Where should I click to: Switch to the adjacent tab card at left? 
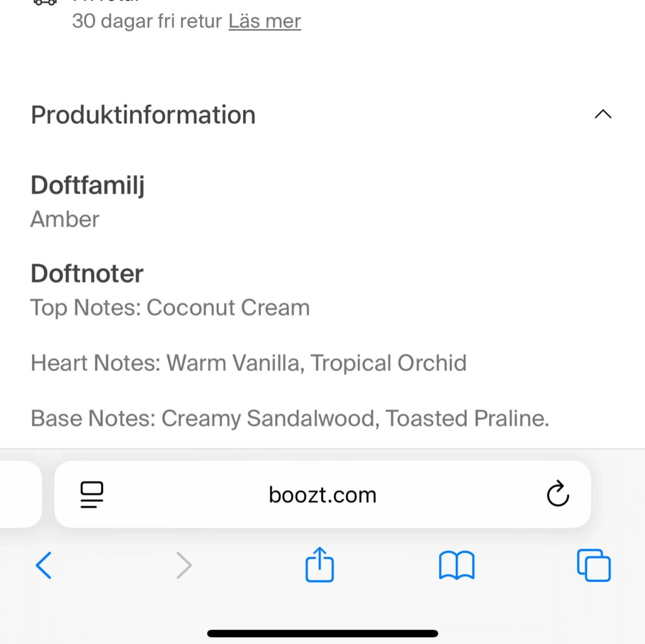(x=21, y=494)
